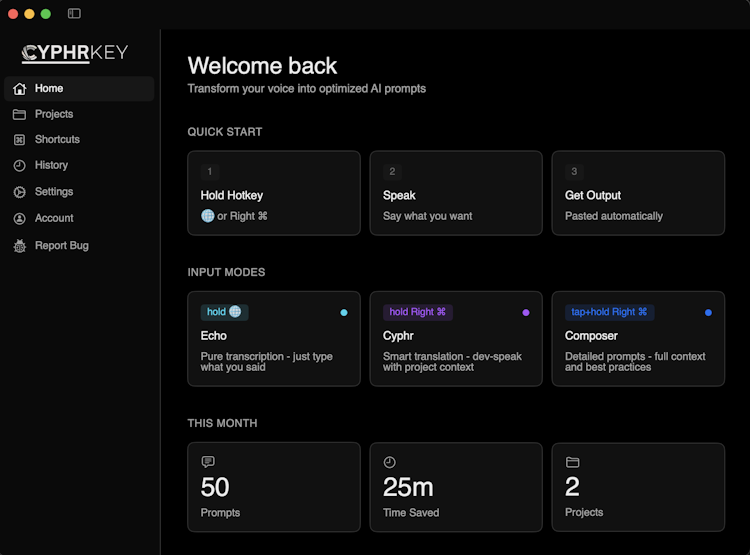Navigate to the Account page
750x555 pixels.
click(79, 219)
